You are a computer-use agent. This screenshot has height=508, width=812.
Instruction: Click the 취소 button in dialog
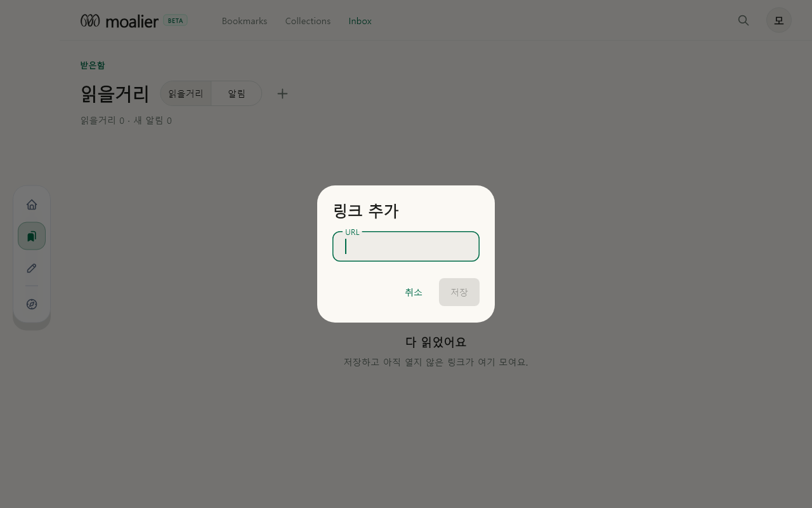click(x=414, y=292)
